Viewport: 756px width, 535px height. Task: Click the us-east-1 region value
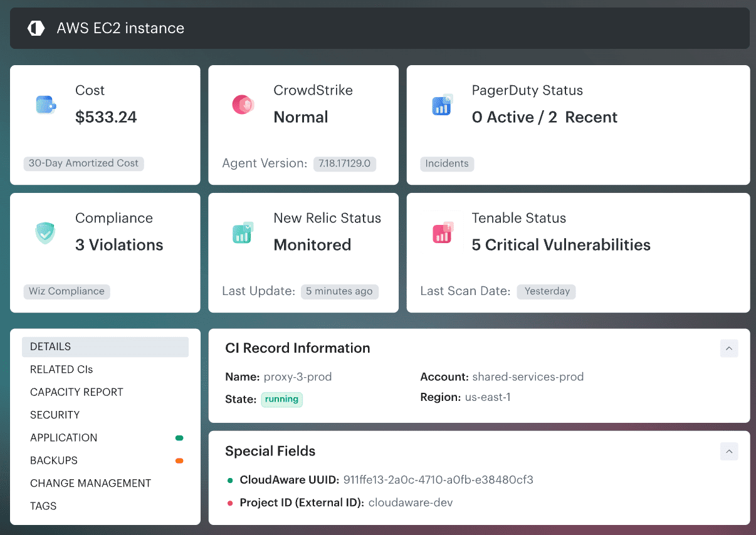(x=488, y=397)
